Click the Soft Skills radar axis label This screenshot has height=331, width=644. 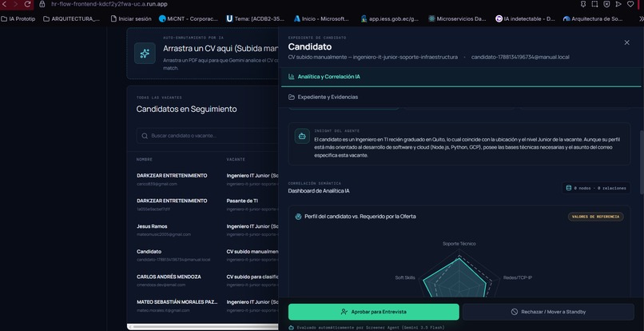405,277
